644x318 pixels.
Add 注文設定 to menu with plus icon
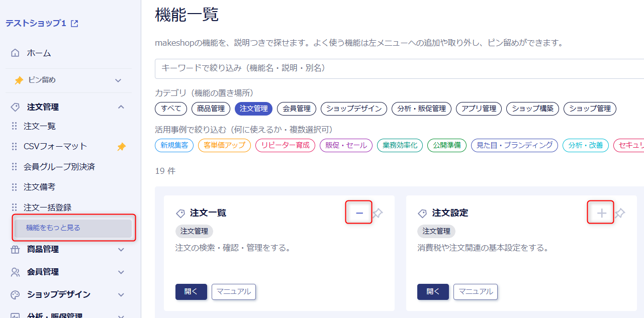601,213
